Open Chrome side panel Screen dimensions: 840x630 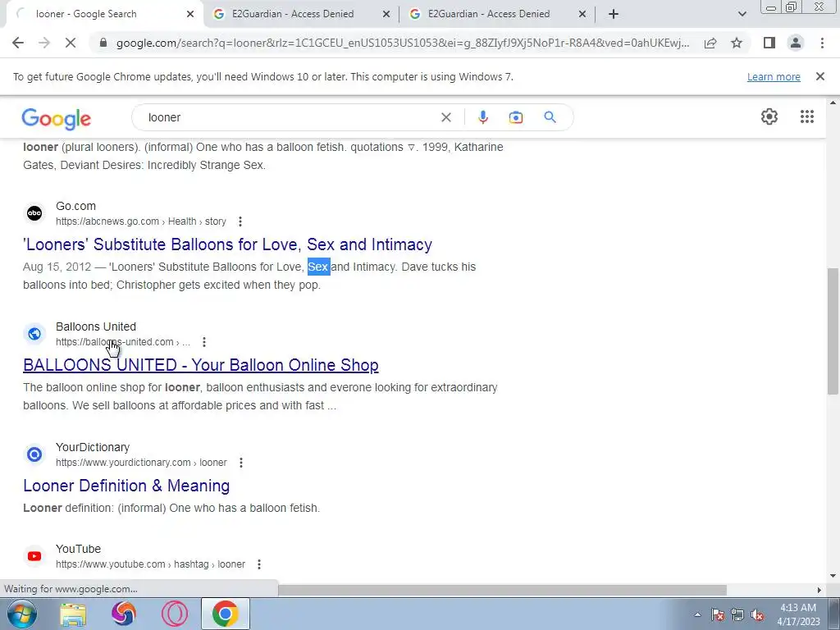click(769, 43)
